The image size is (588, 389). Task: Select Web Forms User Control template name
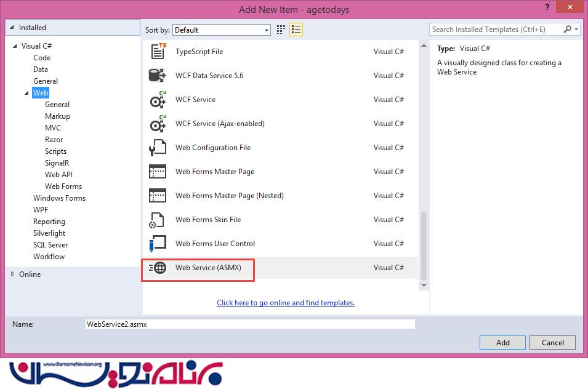click(215, 244)
